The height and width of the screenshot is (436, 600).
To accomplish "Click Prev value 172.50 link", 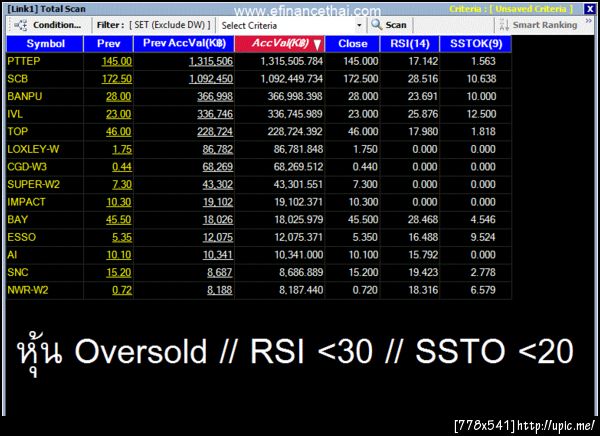I will (x=117, y=79).
